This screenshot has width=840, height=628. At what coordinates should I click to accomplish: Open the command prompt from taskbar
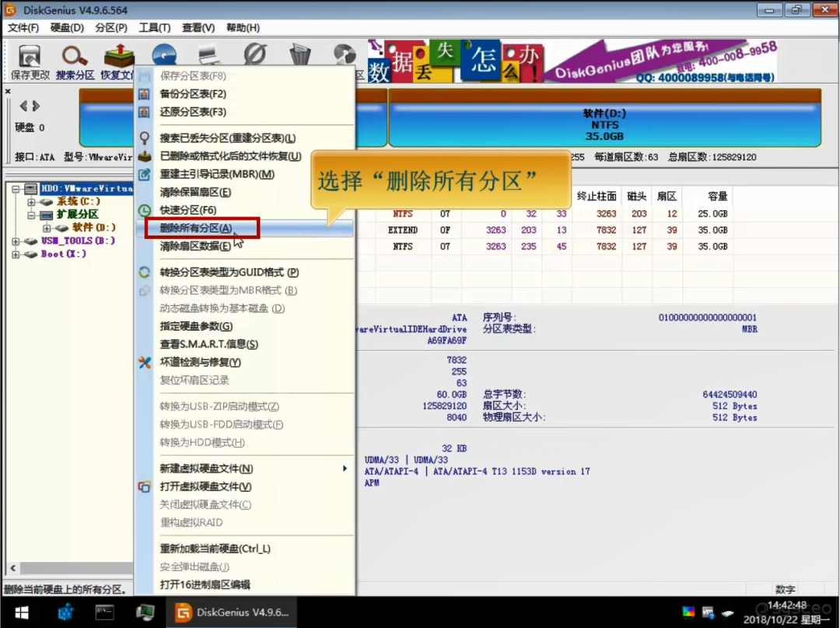point(105,612)
